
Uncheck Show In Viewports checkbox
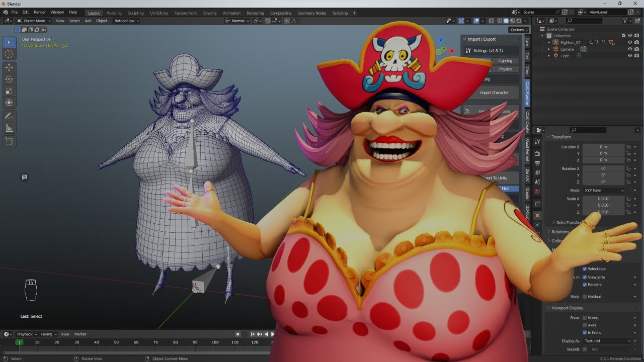585,277
